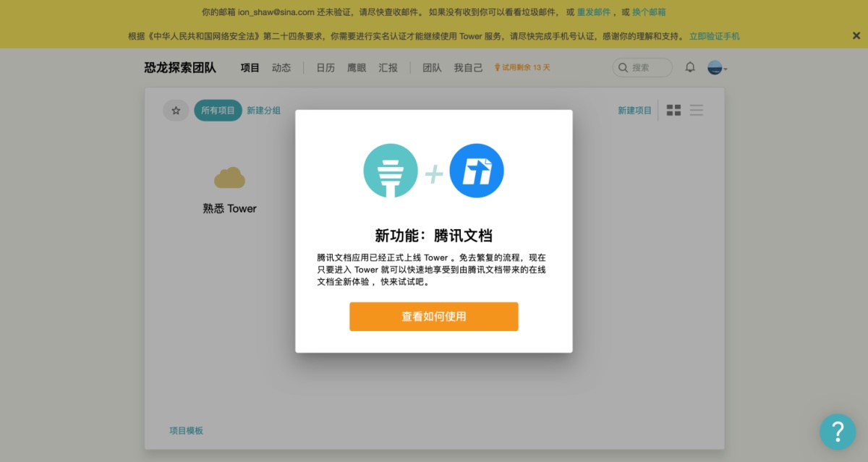Click the star favorites filter icon

tap(176, 111)
